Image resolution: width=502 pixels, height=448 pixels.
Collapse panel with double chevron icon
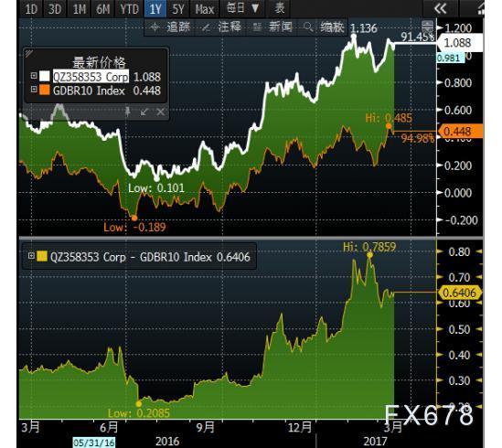pos(440,8)
